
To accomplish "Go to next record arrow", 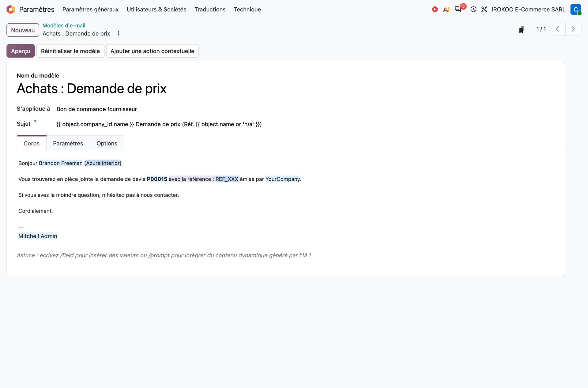I will (x=573, y=29).
